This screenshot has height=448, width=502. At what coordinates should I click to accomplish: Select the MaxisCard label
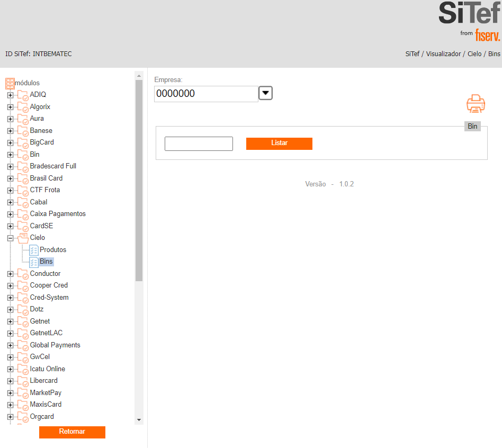46,405
